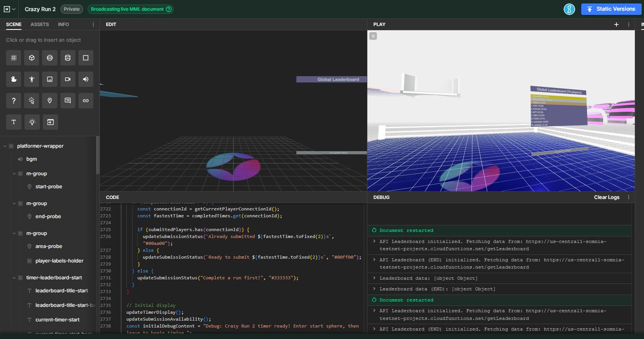
Task: Insert a position probe object
Action: [49, 100]
